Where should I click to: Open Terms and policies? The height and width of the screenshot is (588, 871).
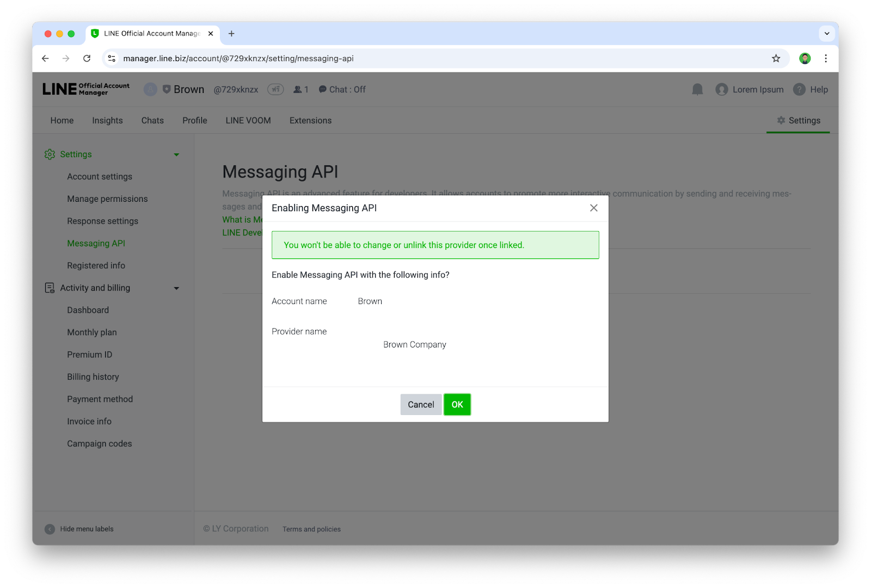point(311,529)
